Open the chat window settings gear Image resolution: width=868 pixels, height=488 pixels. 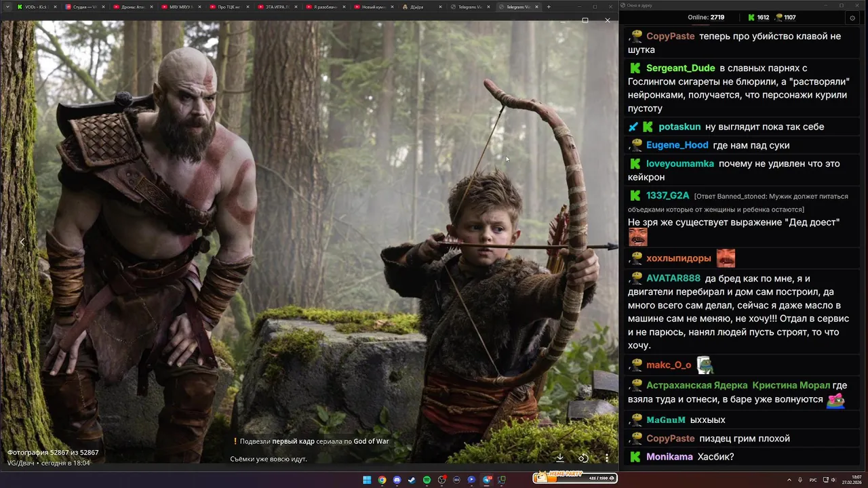[x=852, y=18]
